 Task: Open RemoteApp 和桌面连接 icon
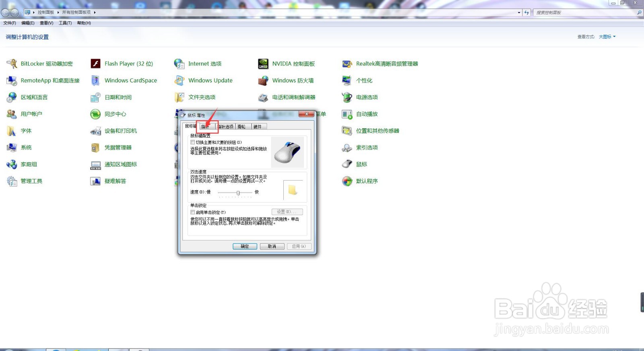coord(12,80)
